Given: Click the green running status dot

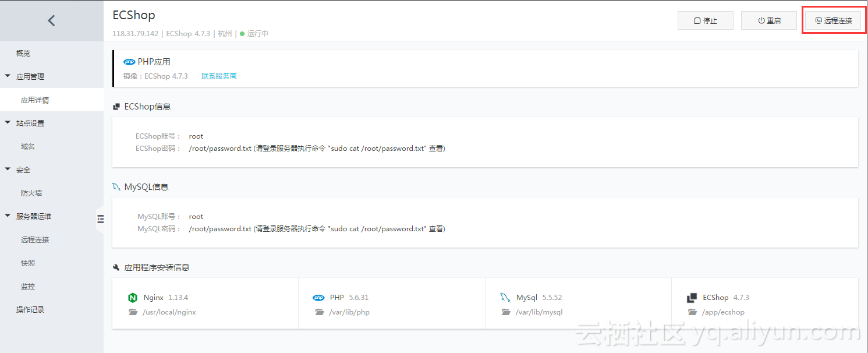Looking at the screenshot, I should [242, 34].
